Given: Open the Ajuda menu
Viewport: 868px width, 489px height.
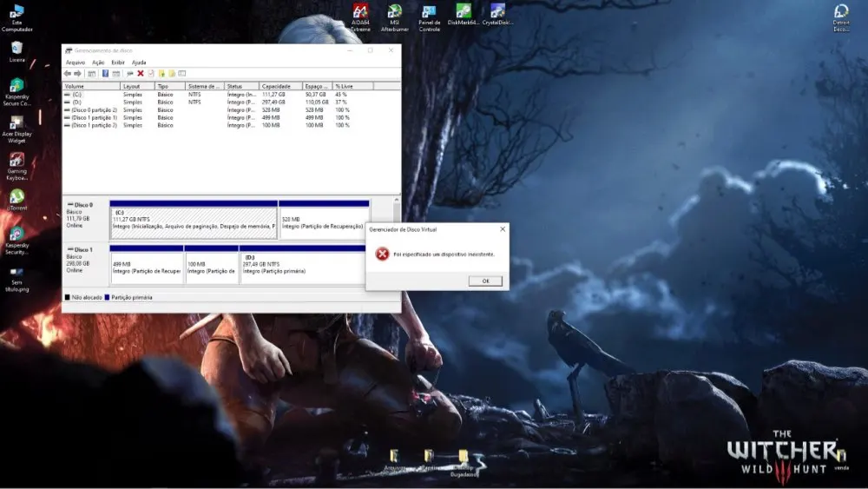Looking at the screenshot, I should click(x=139, y=63).
